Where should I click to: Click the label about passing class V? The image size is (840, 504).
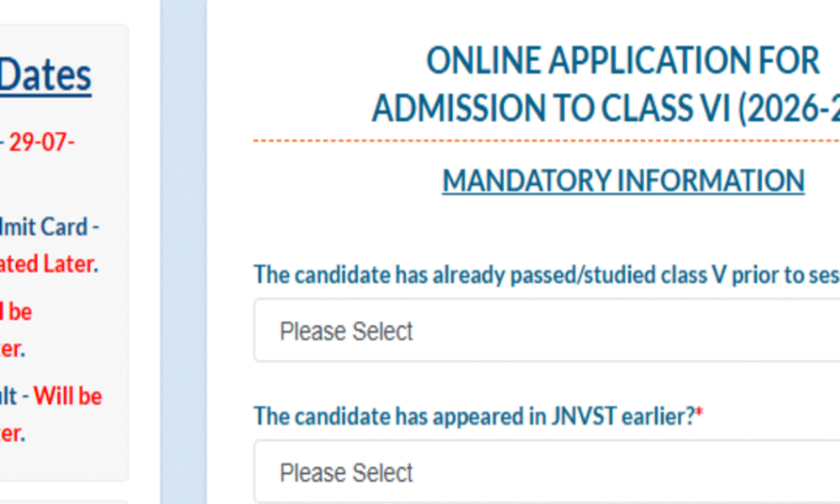[547, 275]
